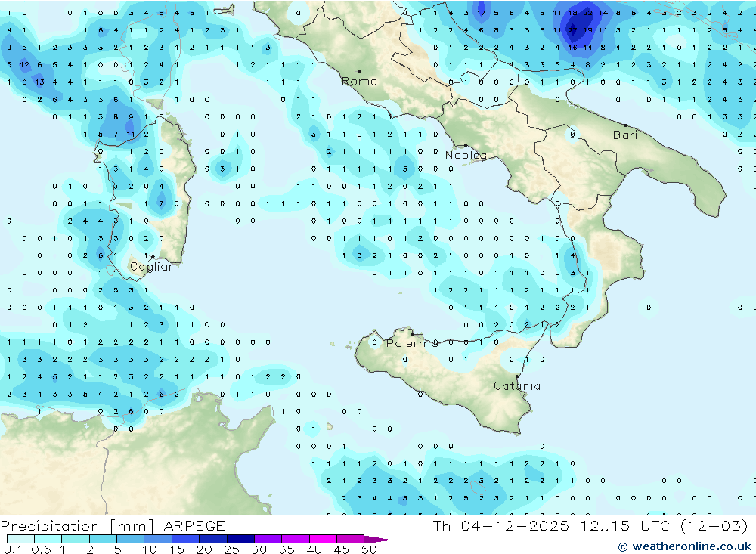
Task: Select the 25–30 mm dark navy swatch
Action: coord(240,539)
